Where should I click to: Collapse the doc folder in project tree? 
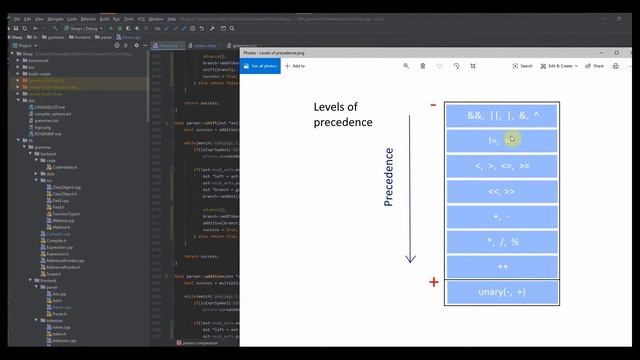[x=18, y=100]
